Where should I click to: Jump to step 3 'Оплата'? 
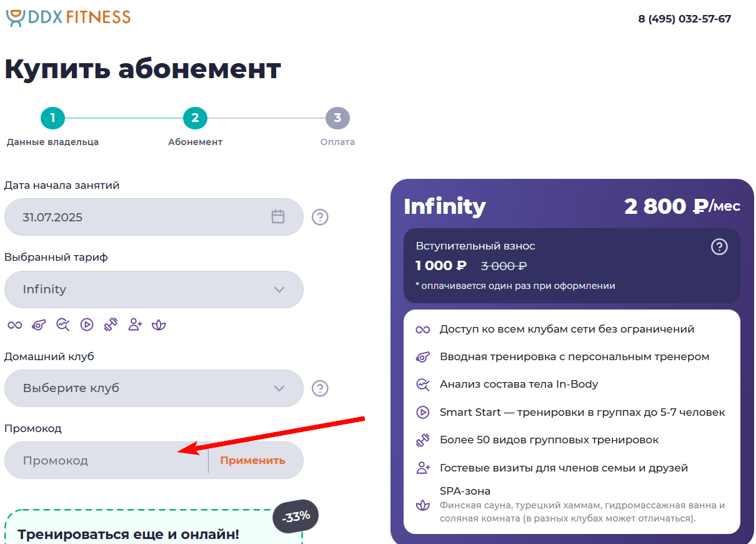pos(337,118)
